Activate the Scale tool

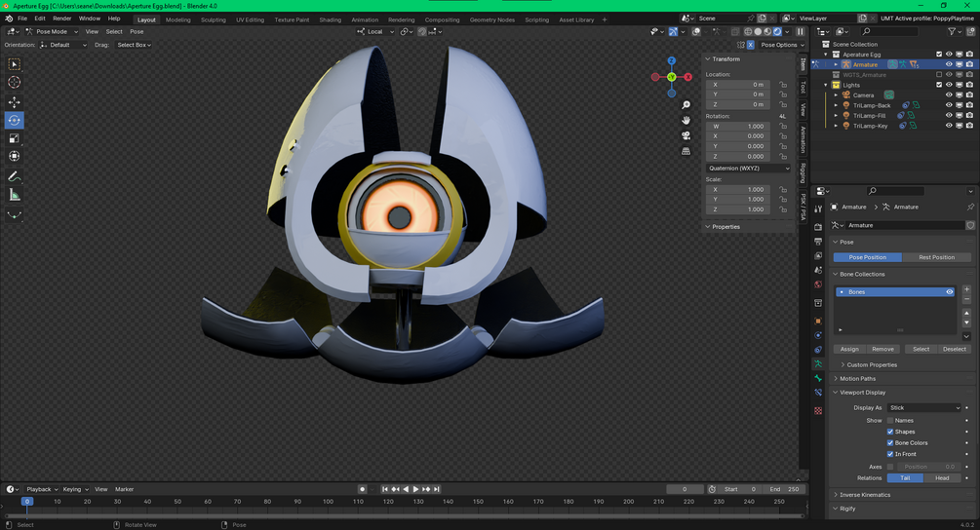tap(14, 138)
